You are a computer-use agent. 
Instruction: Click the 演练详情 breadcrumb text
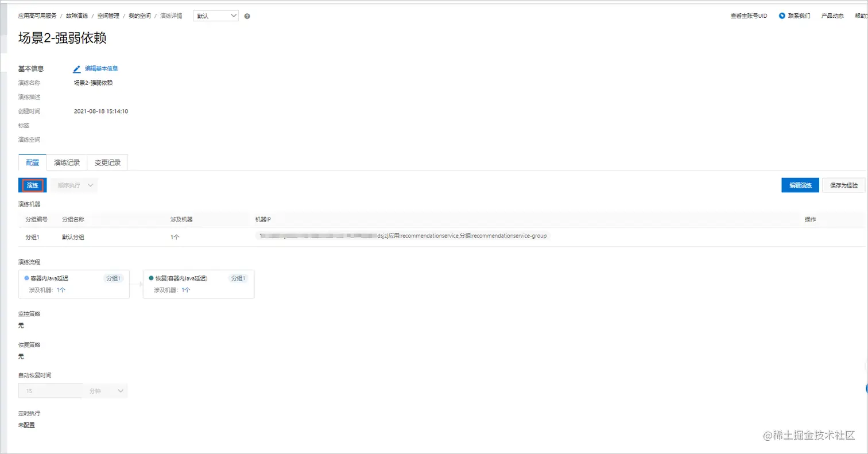(171, 16)
